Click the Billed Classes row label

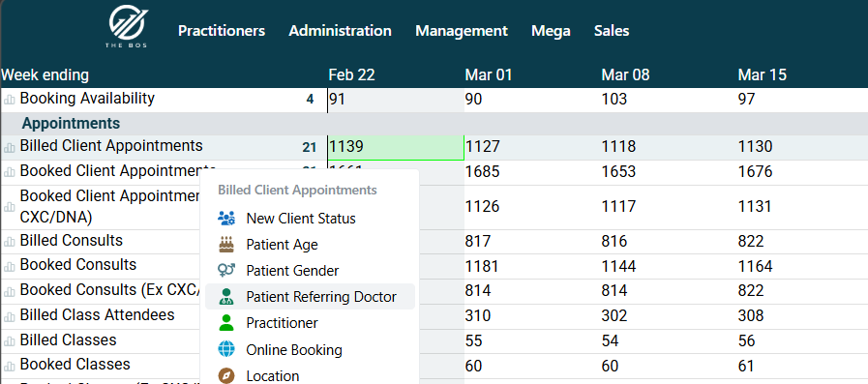(68, 340)
